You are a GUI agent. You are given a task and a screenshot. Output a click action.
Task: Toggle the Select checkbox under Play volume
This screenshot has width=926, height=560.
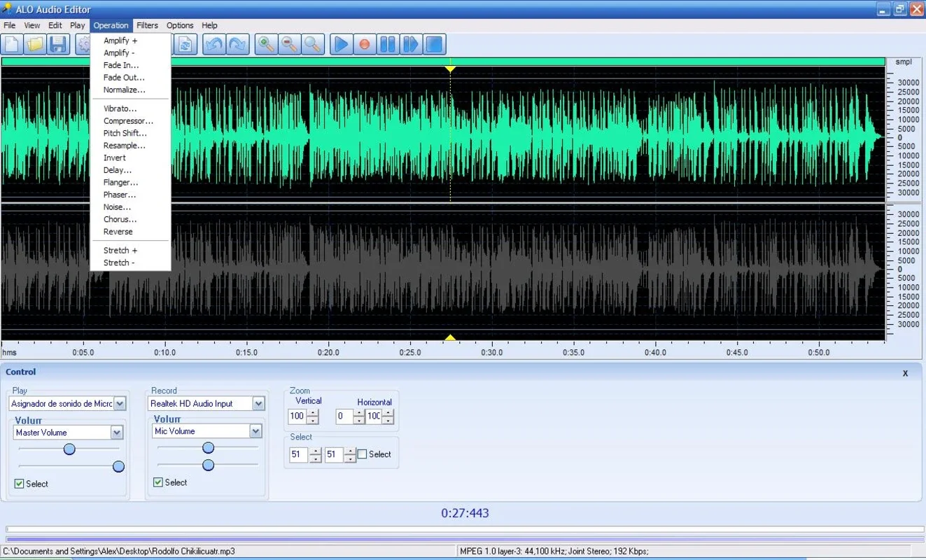[x=19, y=484]
